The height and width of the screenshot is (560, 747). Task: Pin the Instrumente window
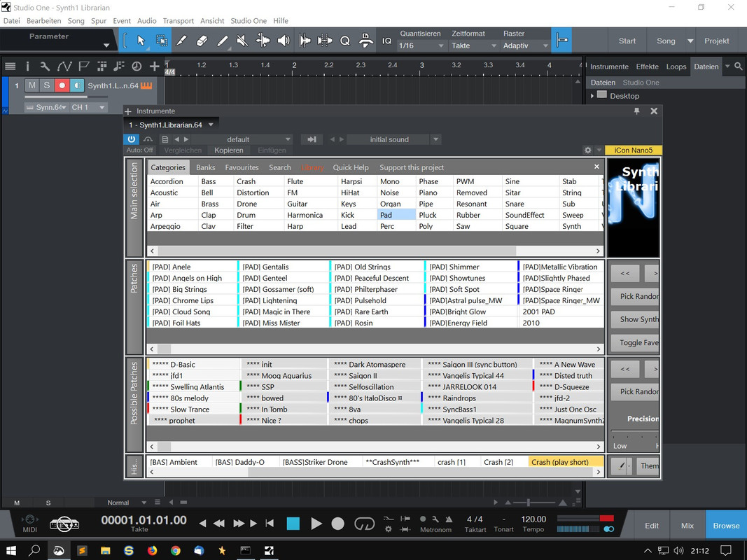click(x=636, y=111)
